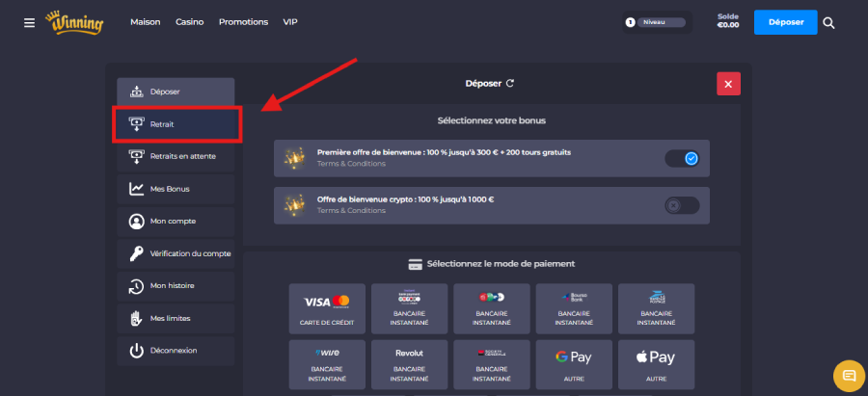
Task: Click the refresh icon beside Déposer title
Action: 510,84
